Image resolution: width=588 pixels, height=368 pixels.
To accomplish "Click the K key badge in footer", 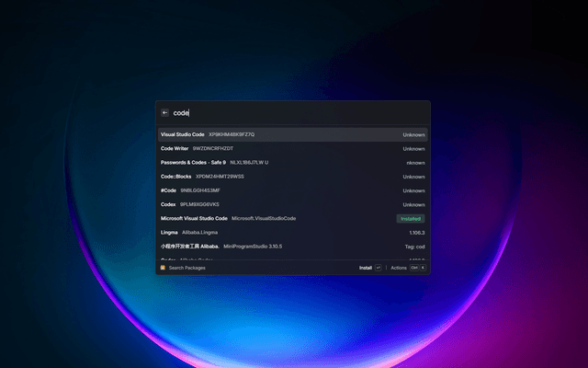I will (x=423, y=268).
